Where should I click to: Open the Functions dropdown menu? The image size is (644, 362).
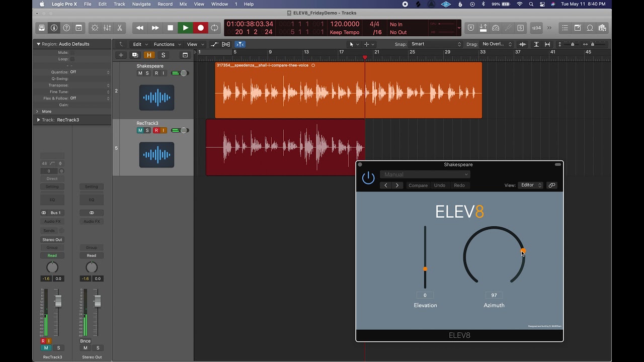[167, 44]
